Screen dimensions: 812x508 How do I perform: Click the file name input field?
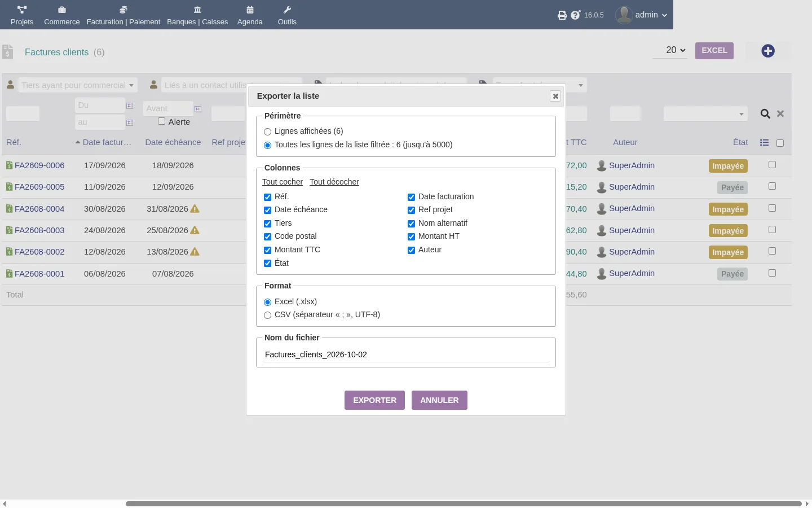406,354
